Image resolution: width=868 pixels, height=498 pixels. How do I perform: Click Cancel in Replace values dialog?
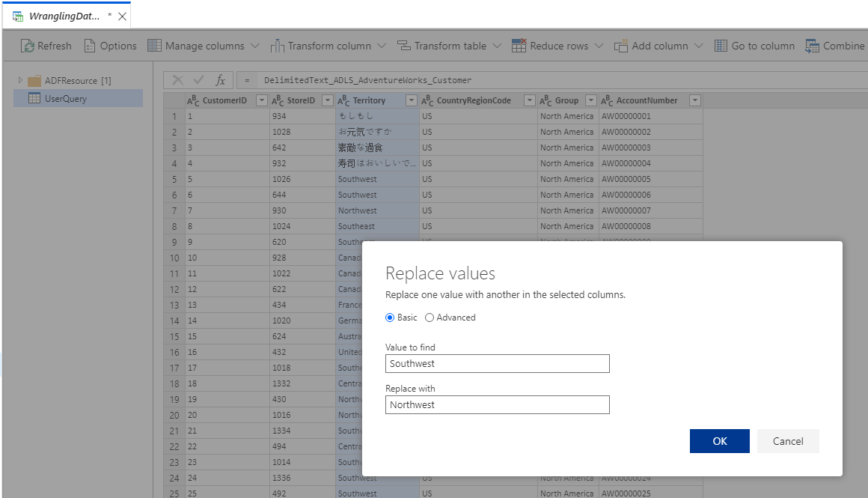788,441
